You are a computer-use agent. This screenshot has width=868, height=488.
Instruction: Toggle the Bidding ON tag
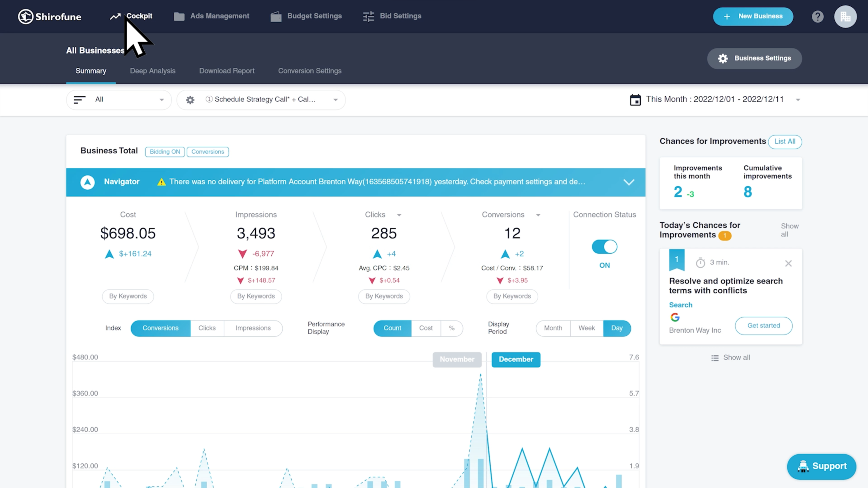[165, 151]
